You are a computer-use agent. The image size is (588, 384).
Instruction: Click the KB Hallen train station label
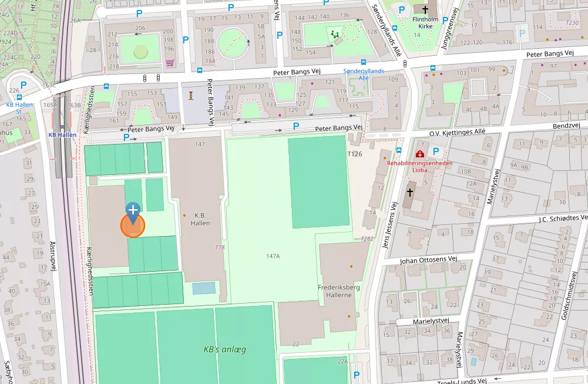[62, 134]
